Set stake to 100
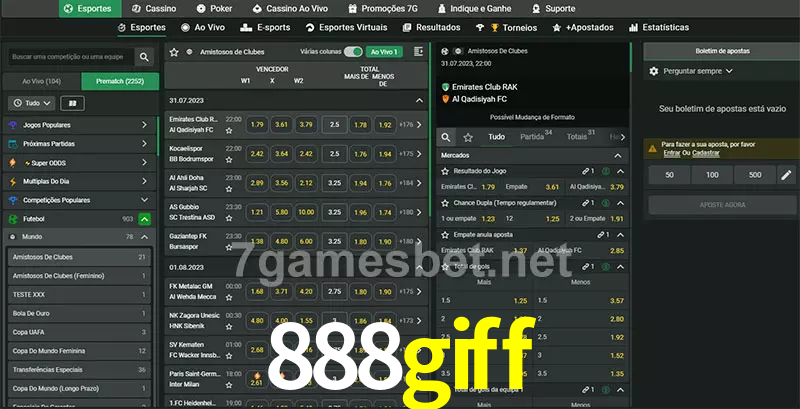The height and width of the screenshot is (409, 800). 712,175
